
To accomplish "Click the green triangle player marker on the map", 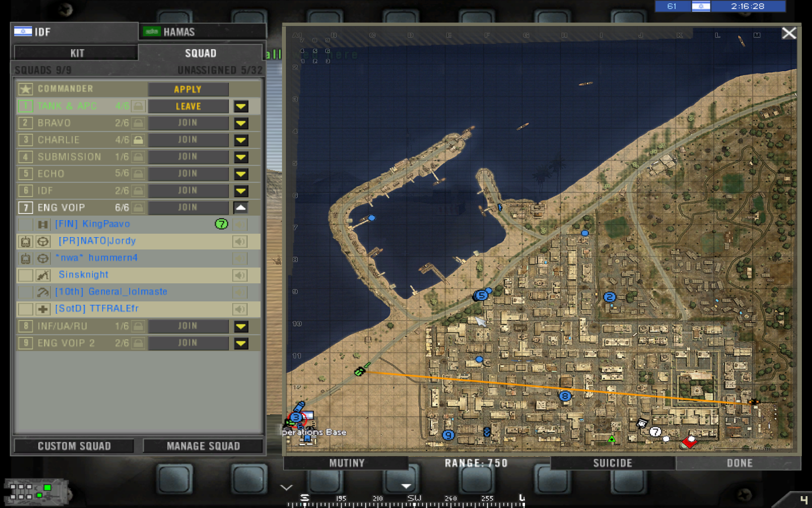I will tap(612, 439).
